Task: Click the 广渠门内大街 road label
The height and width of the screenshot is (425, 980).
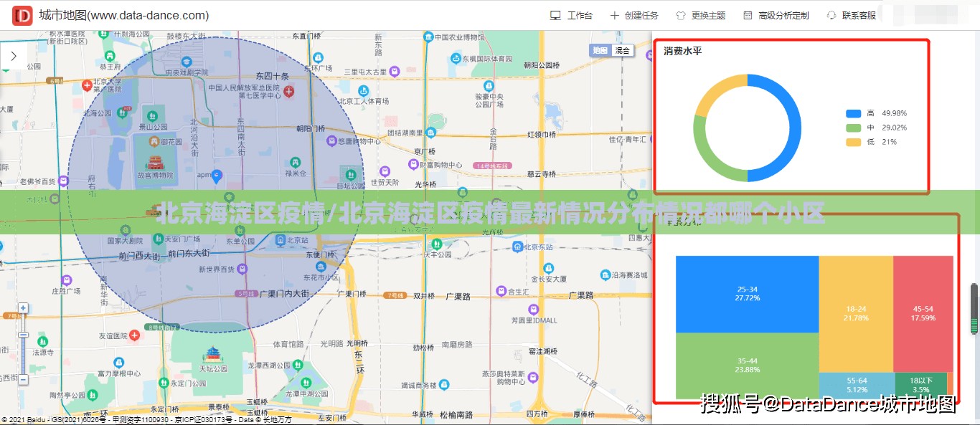Action: pos(283,294)
